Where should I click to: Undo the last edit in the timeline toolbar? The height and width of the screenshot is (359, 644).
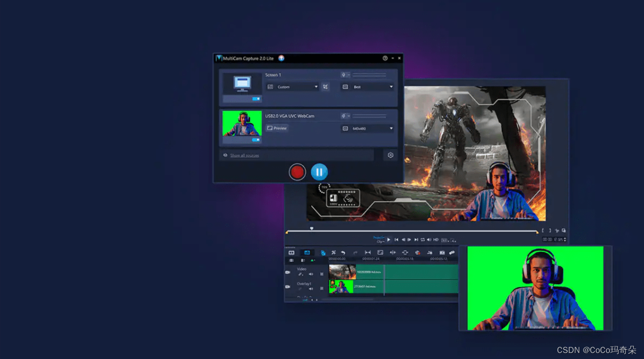point(343,253)
